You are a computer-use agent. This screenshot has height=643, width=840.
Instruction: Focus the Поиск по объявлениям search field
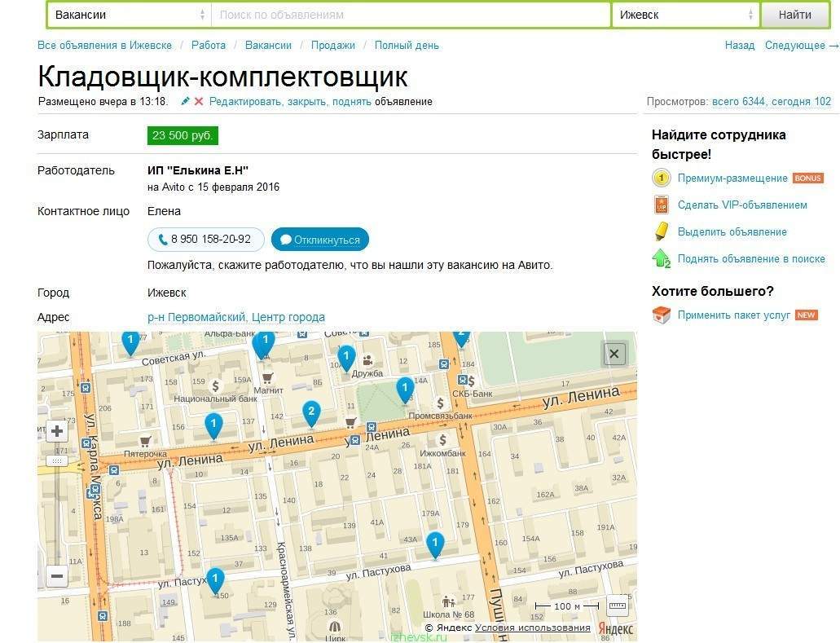411,15
